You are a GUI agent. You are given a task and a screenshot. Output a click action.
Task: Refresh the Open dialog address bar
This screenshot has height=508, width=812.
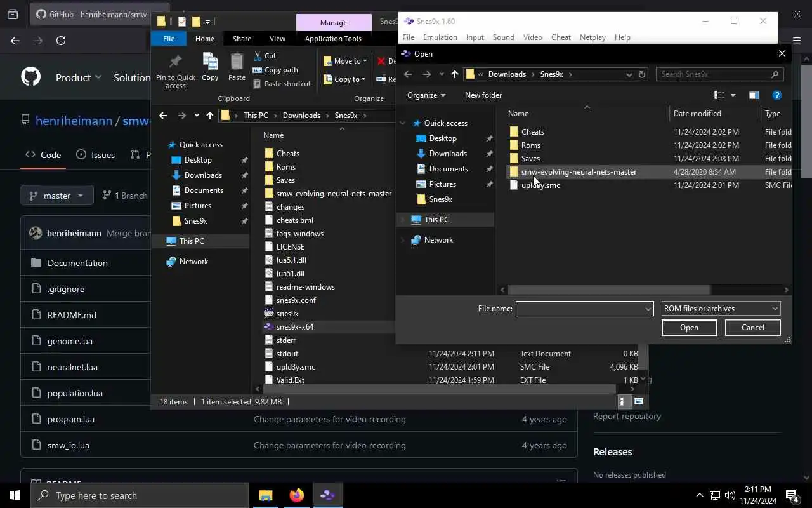(x=641, y=74)
